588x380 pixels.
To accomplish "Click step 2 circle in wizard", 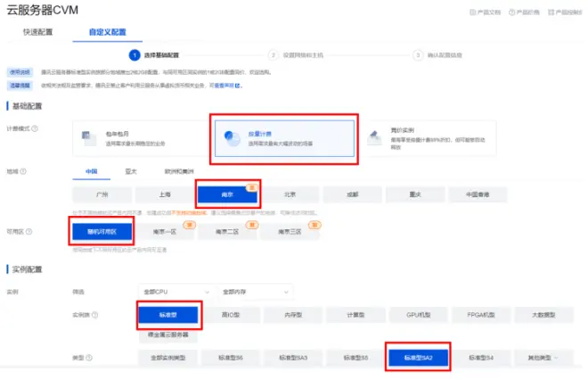I will [274, 55].
